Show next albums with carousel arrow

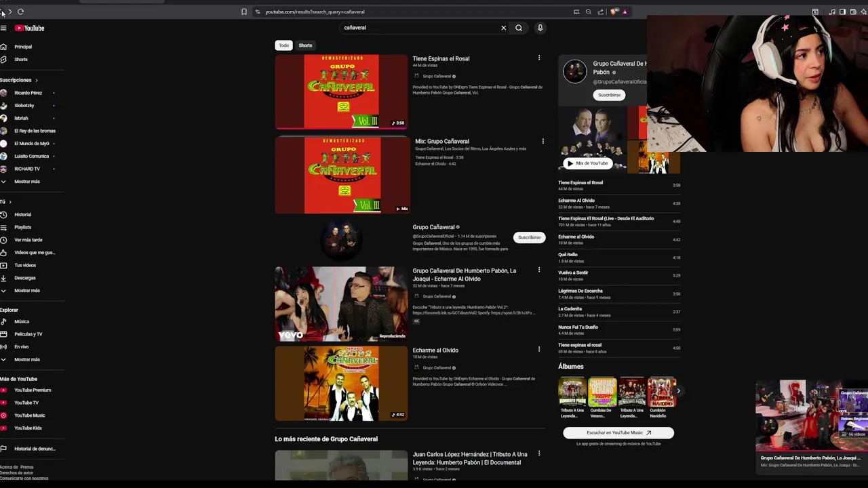pyautogui.click(x=678, y=391)
